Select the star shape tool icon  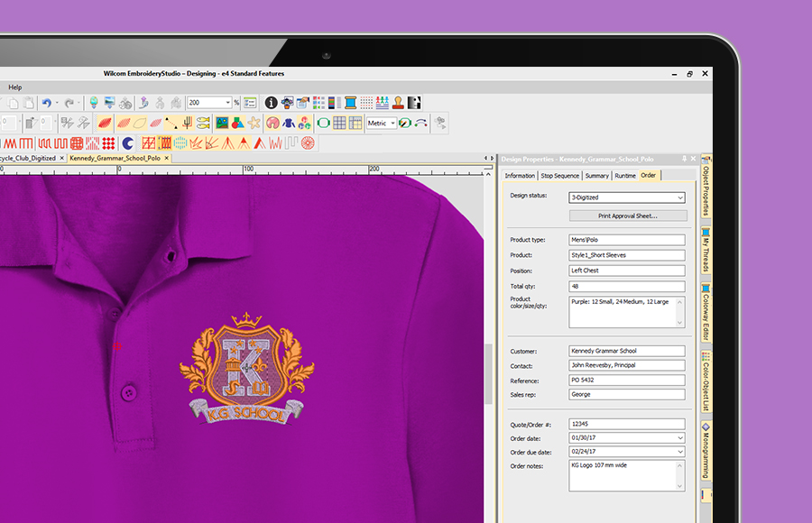[253, 122]
